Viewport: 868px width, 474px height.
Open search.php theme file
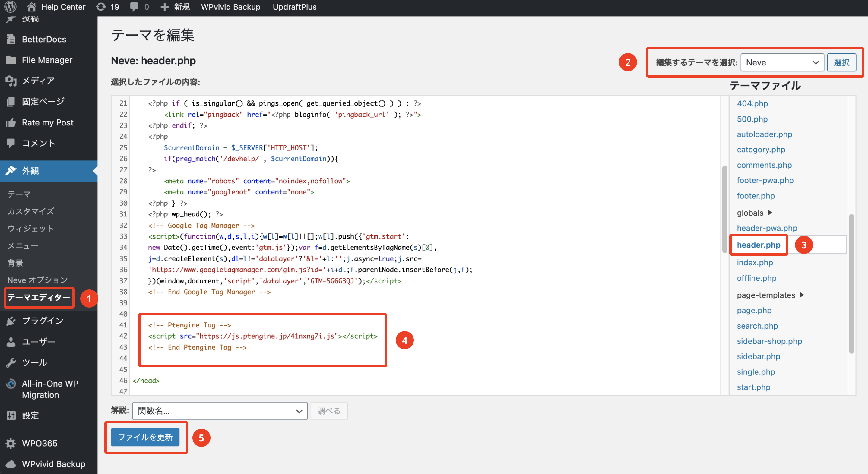[x=757, y=326]
